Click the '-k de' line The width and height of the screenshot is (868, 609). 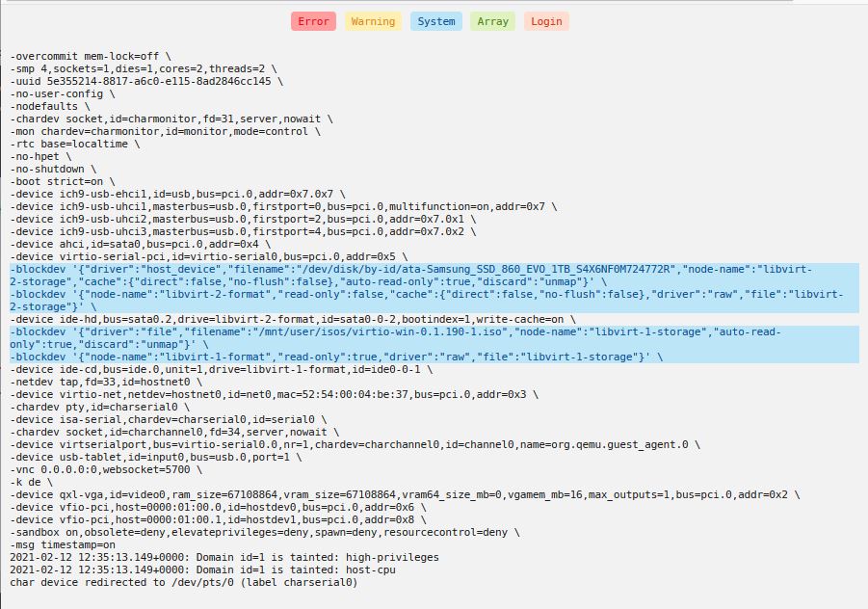click(x=31, y=482)
